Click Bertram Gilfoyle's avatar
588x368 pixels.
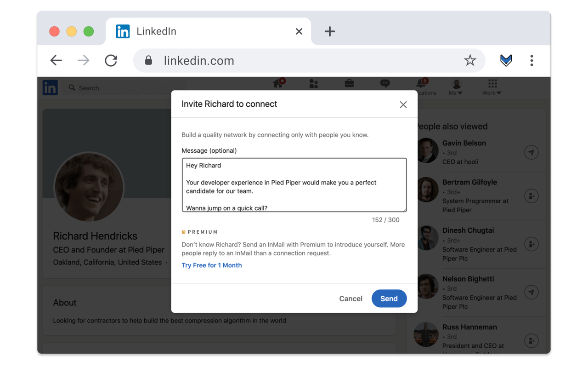[427, 190]
